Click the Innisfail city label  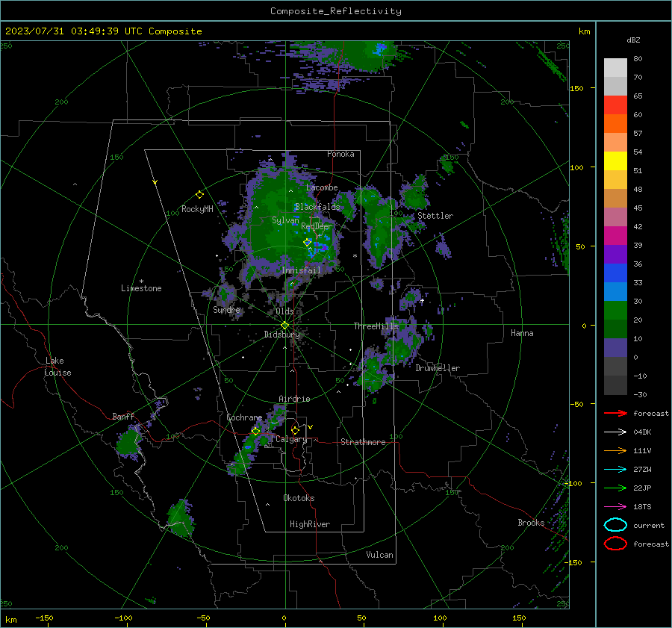pyautogui.click(x=302, y=270)
